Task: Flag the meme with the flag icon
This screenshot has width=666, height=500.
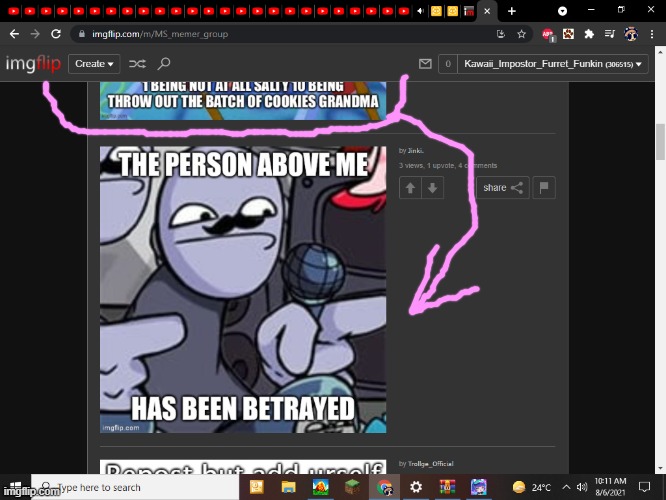Action: [x=544, y=187]
